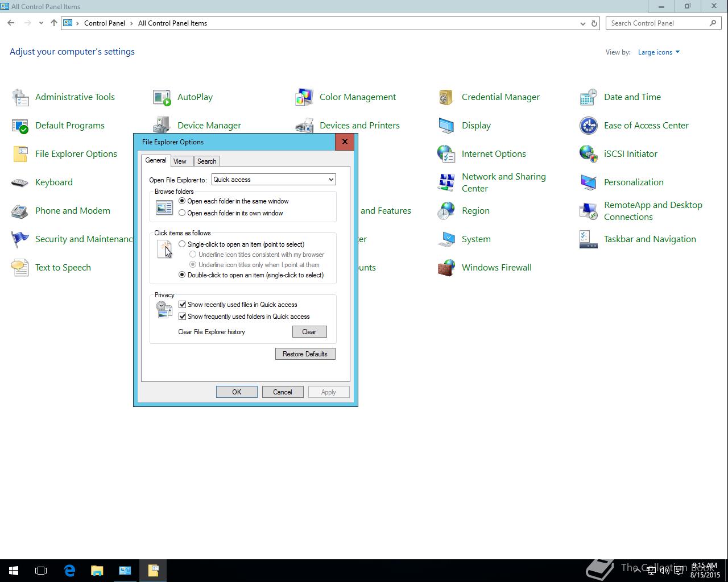Open Display settings icon

446,126
